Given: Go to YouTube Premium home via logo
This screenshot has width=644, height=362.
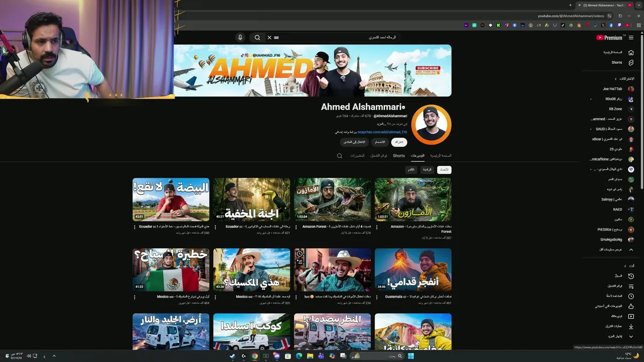Looking at the screenshot, I should point(609,38).
